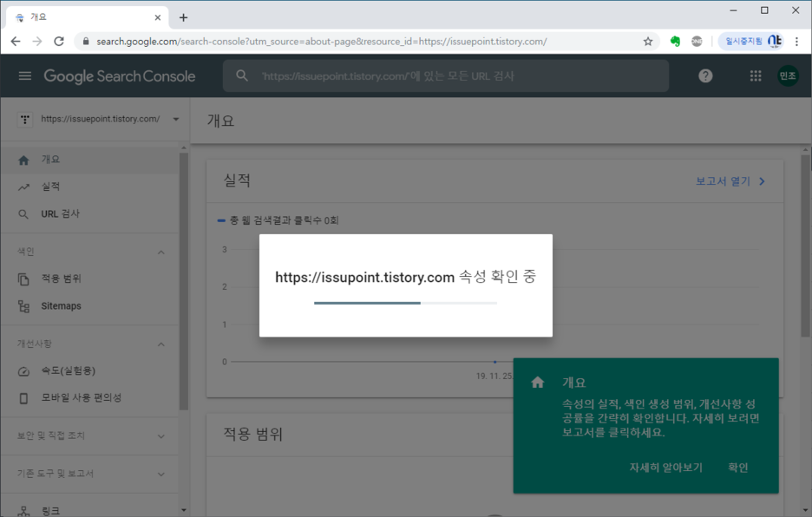Reload the page
The image size is (812, 517).
pos(59,42)
